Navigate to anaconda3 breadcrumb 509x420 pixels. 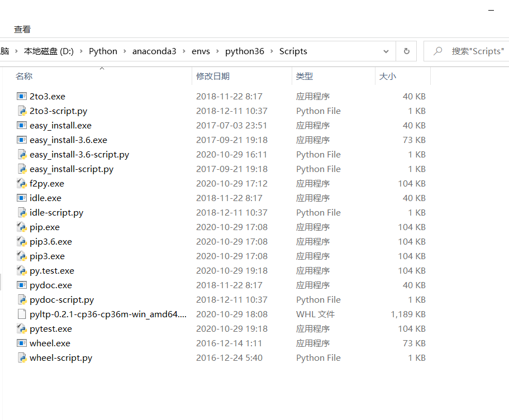coord(154,51)
